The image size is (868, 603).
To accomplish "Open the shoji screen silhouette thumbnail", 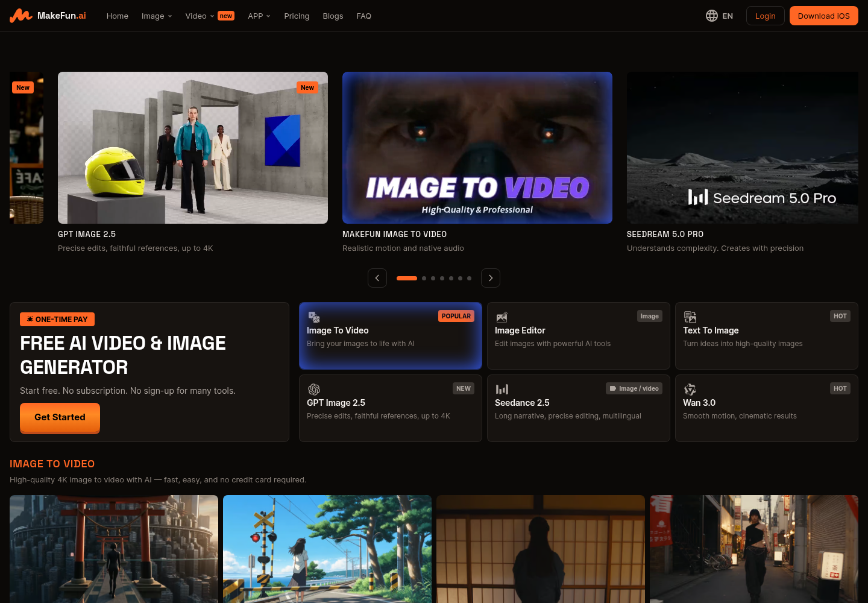I will click(541, 549).
